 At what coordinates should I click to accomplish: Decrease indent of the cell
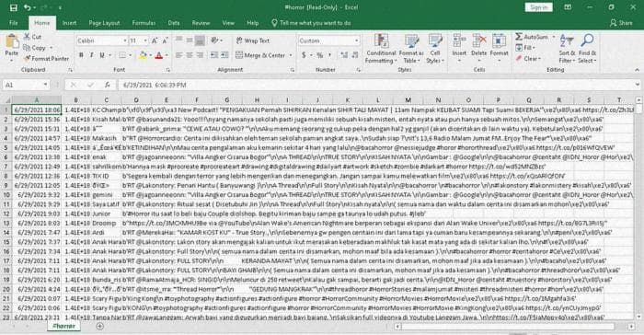[214, 55]
